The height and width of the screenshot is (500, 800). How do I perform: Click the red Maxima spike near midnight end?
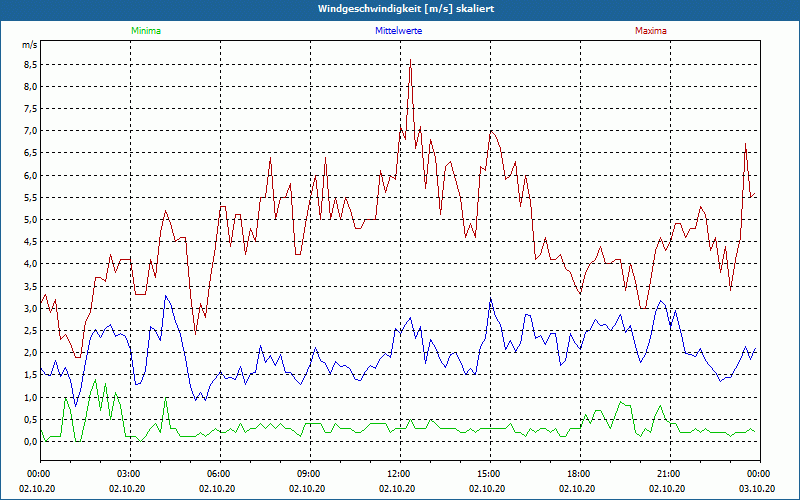pos(745,144)
